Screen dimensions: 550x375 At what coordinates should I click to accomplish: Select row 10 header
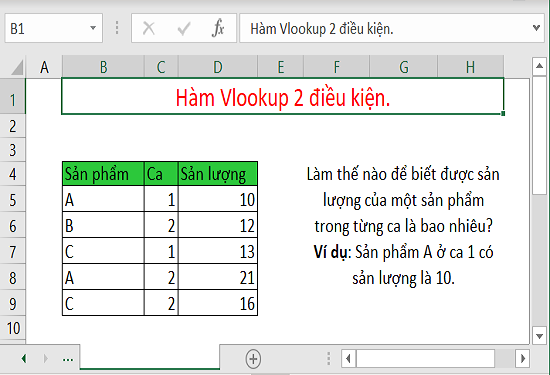[13, 328]
